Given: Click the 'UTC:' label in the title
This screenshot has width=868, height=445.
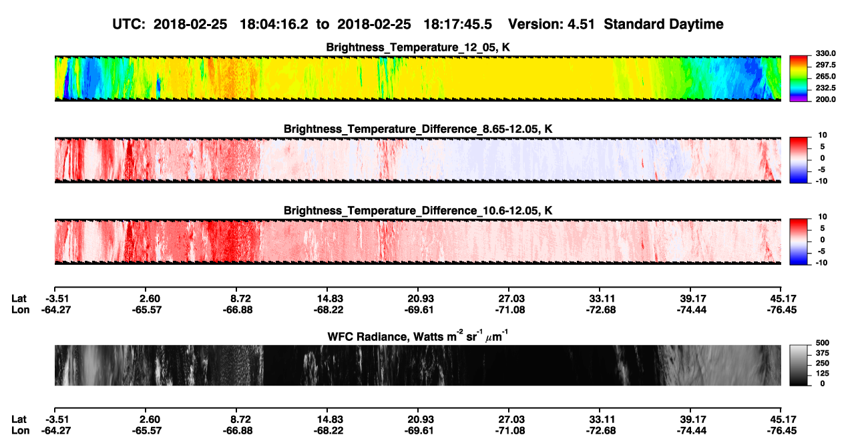Looking at the screenshot, I should point(128,25).
